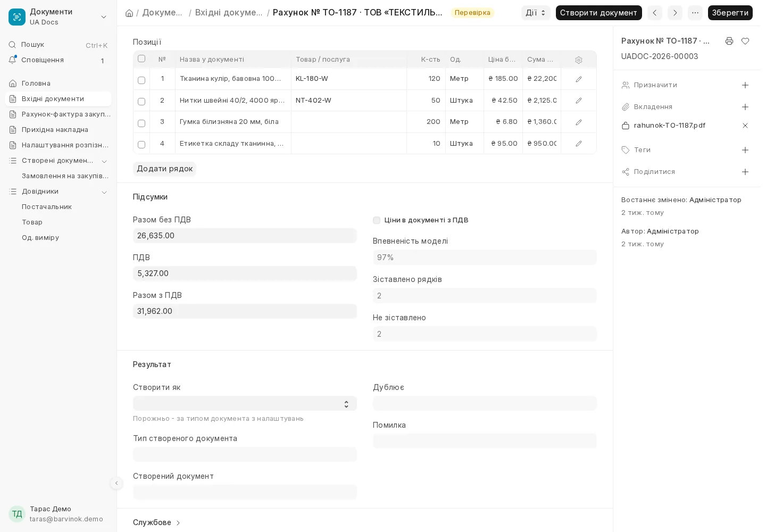The height and width of the screenshot is (532, 766).
Task: Open Сповіщення notifications in sidebar
Action: coord(58,60)
